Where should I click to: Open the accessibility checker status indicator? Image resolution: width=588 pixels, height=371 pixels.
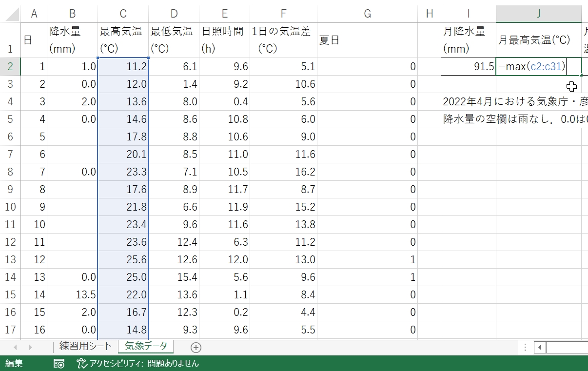[137, 363]
